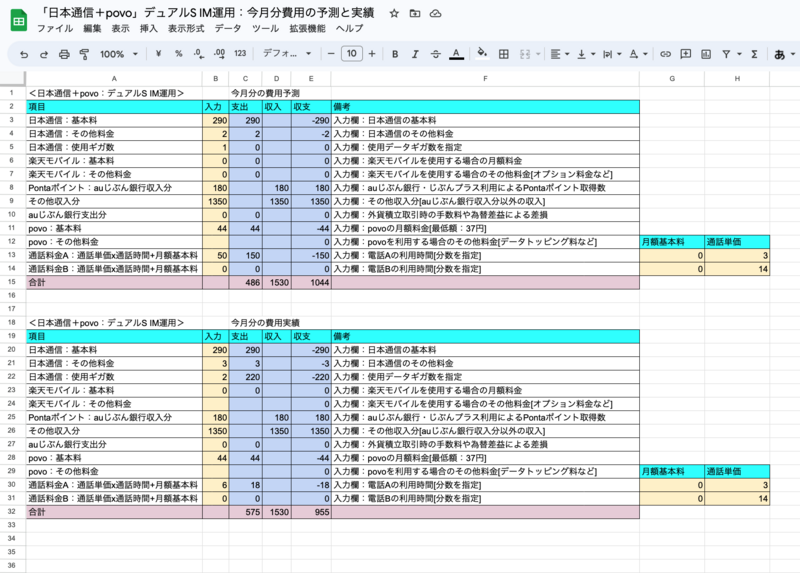Select the select-all corner box
Image resolution: width=800 pixels, height=573 pixels.
12,79
